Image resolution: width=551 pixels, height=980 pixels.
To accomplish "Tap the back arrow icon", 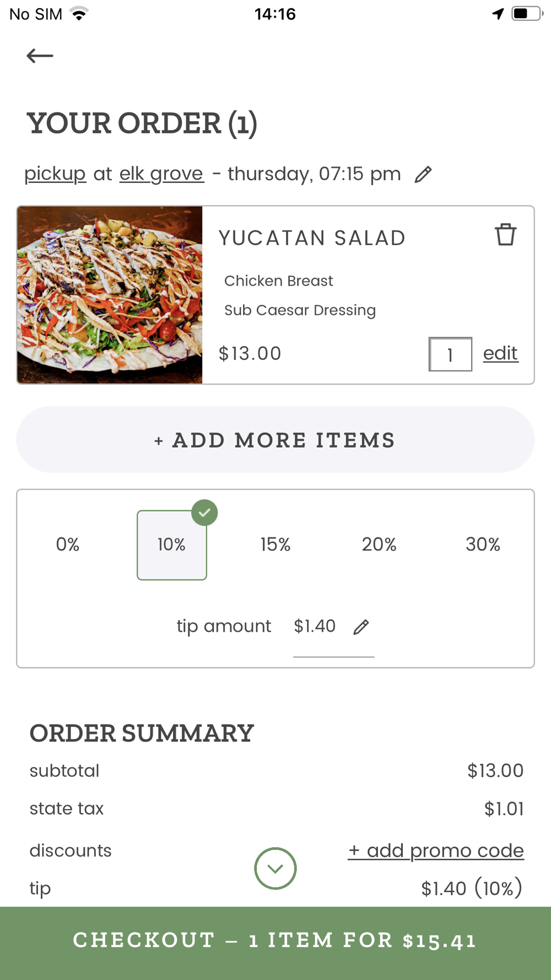I will point(40,56).
